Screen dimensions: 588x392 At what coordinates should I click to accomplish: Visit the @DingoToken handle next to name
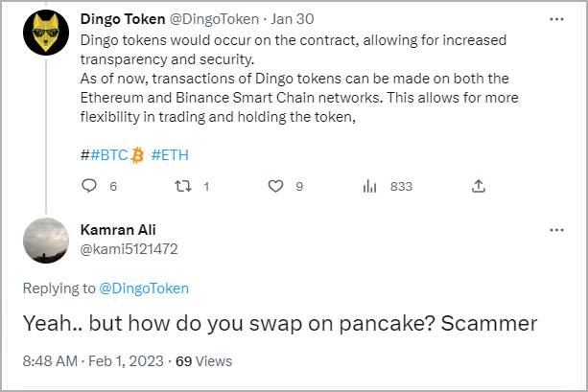(214, 19)
